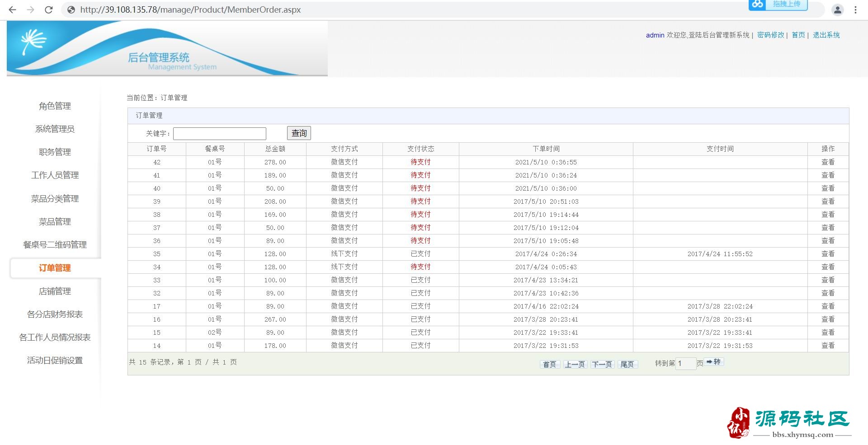Viewport: 868px width, 445px height.
Task: Click amount 278.00 in order 42
Action: [x=275, y=162]
